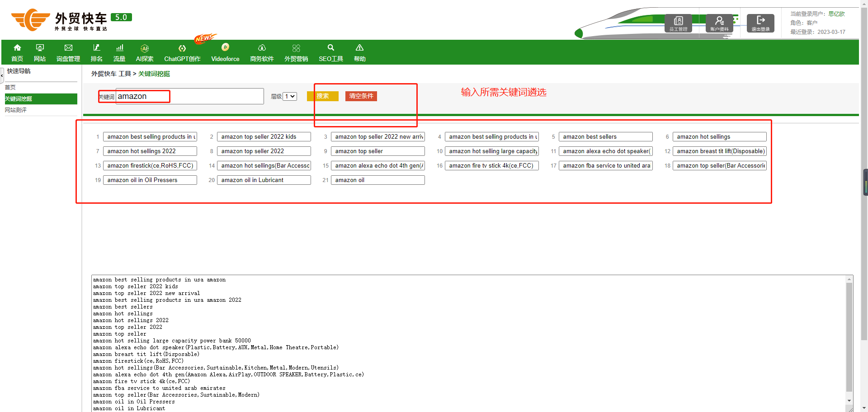Open 员工管理 staff management icon
The width and height of the screenshot is (868, 412).
pos(678,23)
